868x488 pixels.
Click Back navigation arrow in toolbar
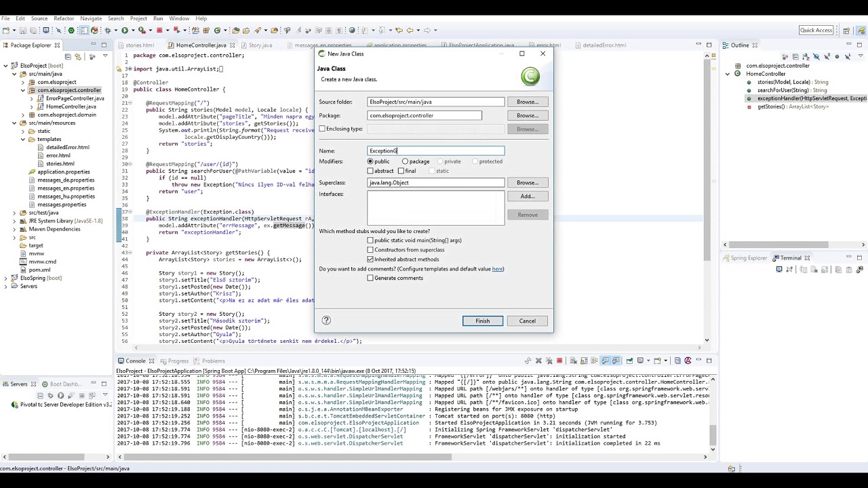tap(410, 30)
